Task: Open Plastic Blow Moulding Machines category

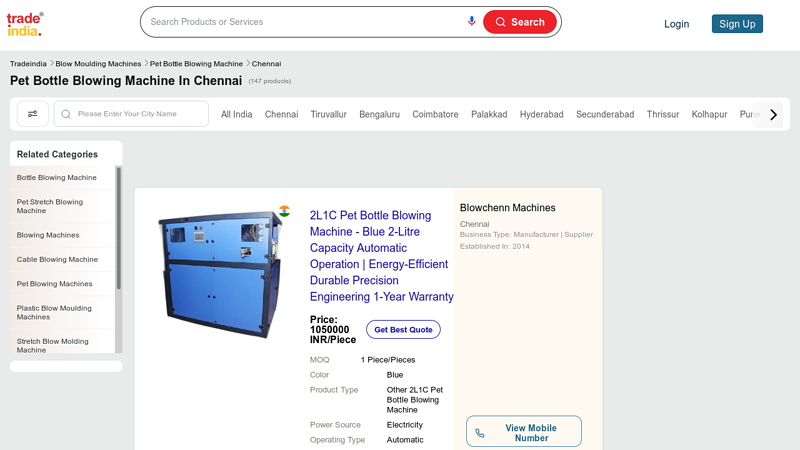Action: pos(54,312)
